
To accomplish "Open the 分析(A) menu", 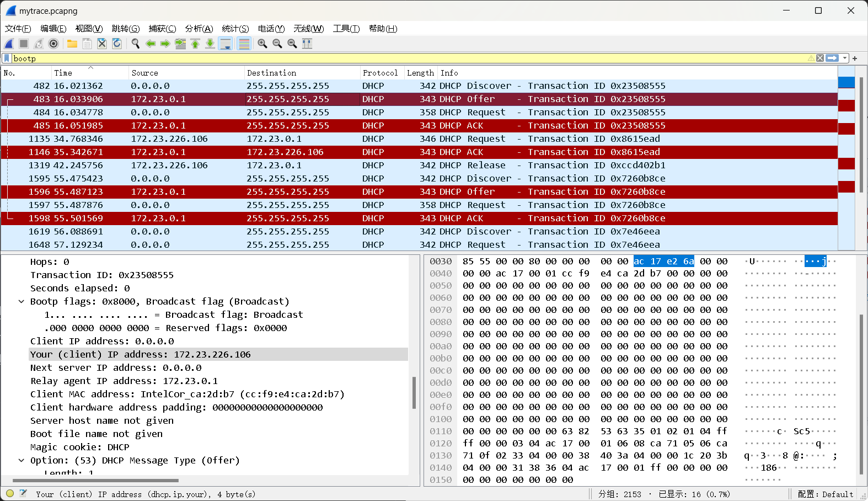I will 199,29.
